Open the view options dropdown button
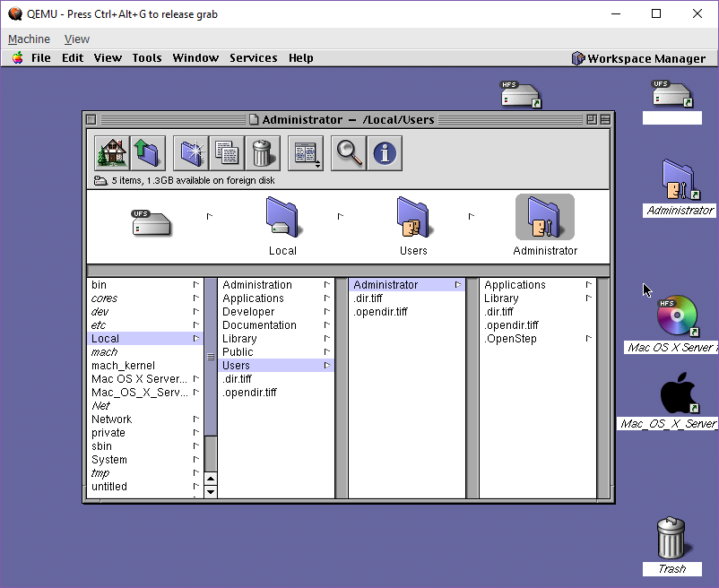 coord(306,153)
